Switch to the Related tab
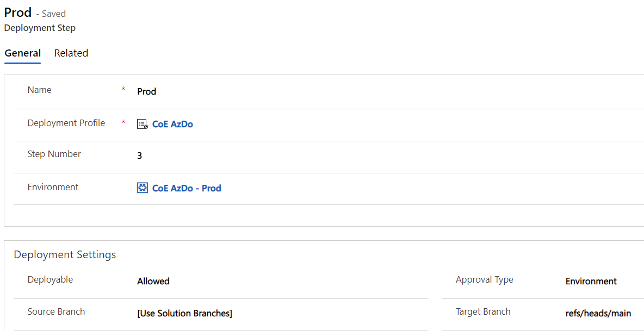The height and width of the screenshot is (331, 644). pyautogui.click(x=71, y=53)
